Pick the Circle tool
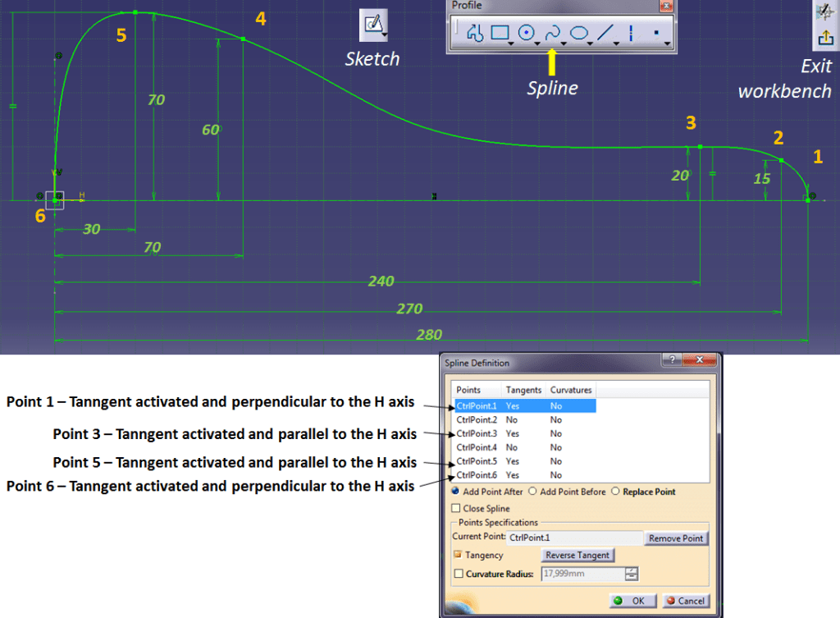Screen dimensions: 840x618 527,33
